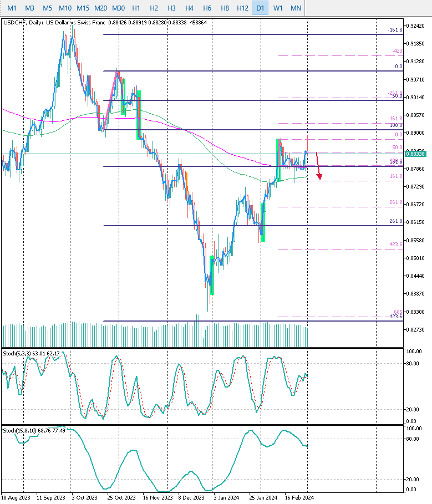Click the 0.92420 price scale label
This screenshot has width=432, height=504.
tap(415, 26)
